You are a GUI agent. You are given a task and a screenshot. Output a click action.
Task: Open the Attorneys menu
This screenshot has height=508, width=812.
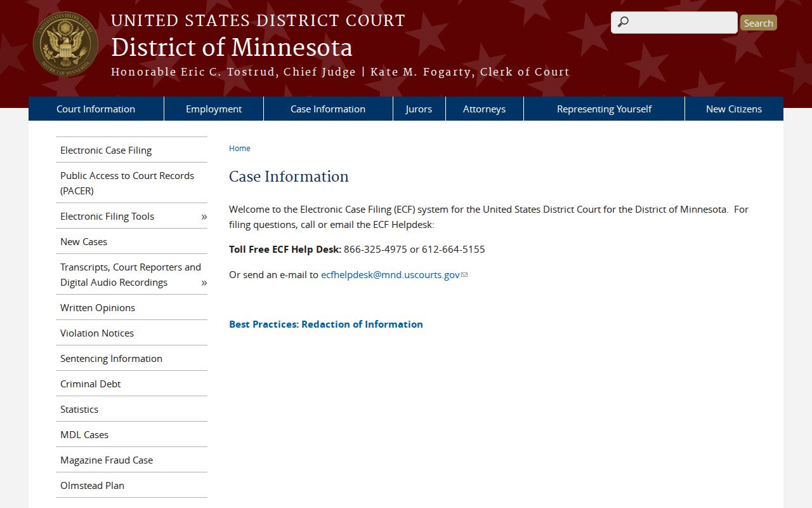click(x=484, y=109)
